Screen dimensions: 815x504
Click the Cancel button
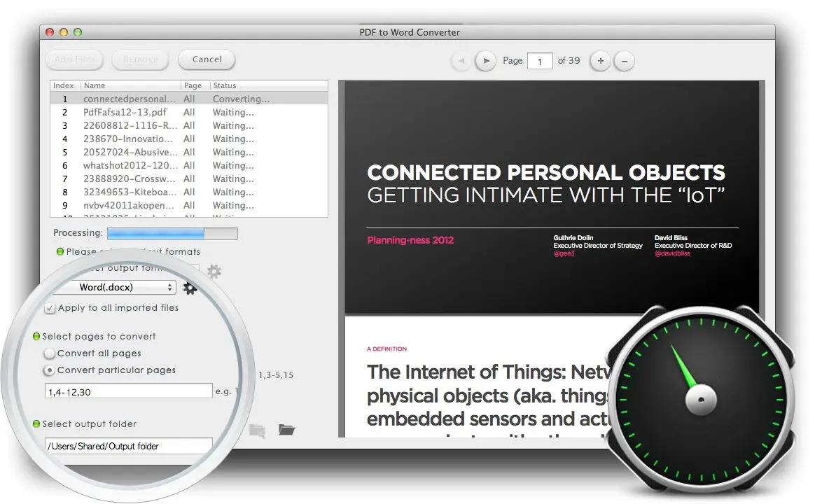point(207,59)
